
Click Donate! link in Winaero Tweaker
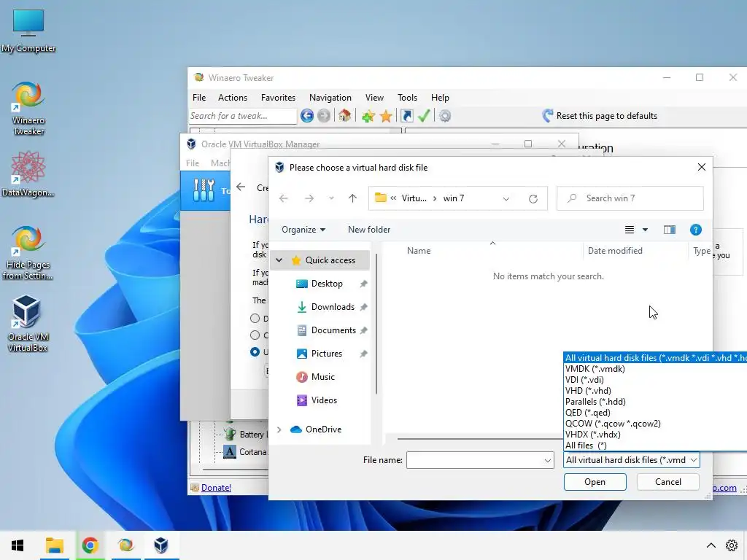(x=216, y=488)
